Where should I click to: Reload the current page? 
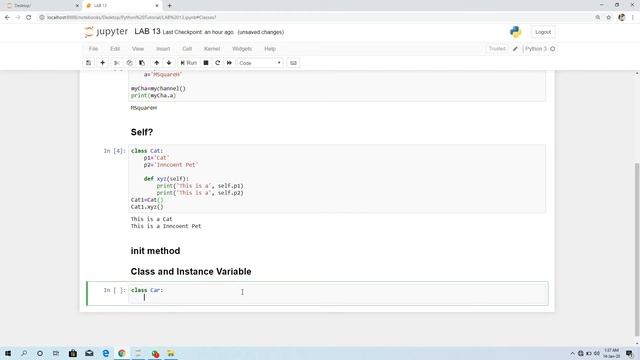29,18
